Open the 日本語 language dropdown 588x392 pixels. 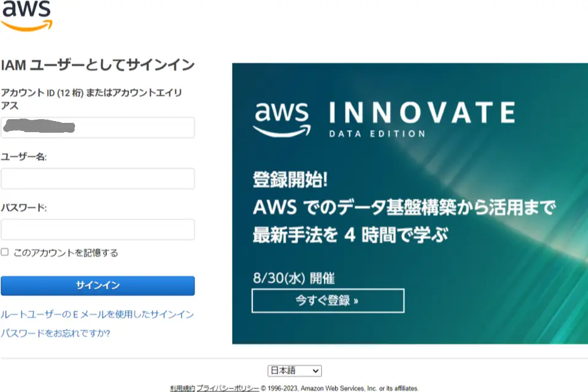(x=295, y=371)
